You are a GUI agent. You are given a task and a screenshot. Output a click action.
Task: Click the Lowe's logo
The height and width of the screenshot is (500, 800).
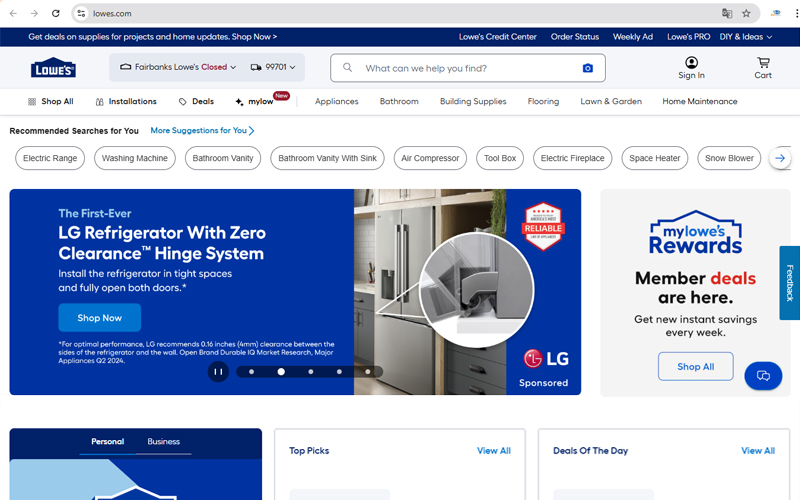(x=53, y=68)
